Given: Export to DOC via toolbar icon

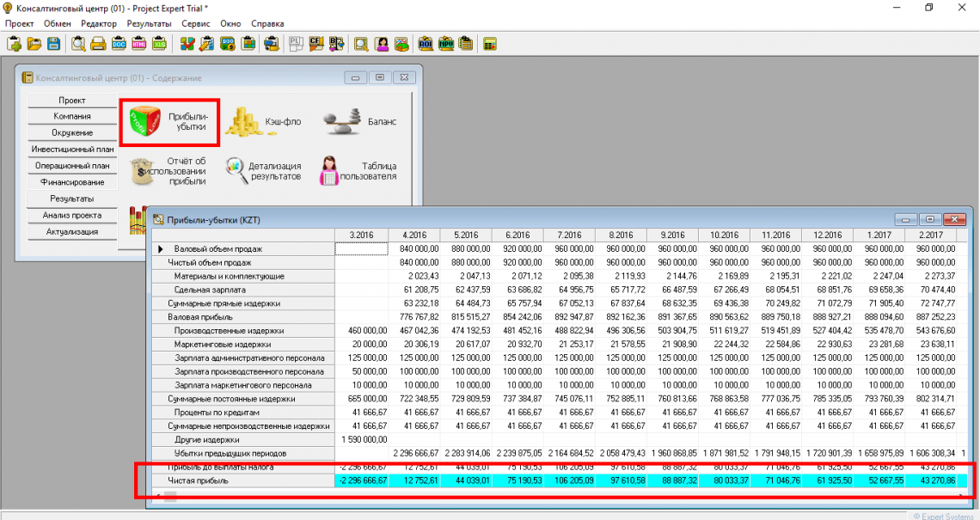Looking at the screenshot, I should click(x=119, y=44).
